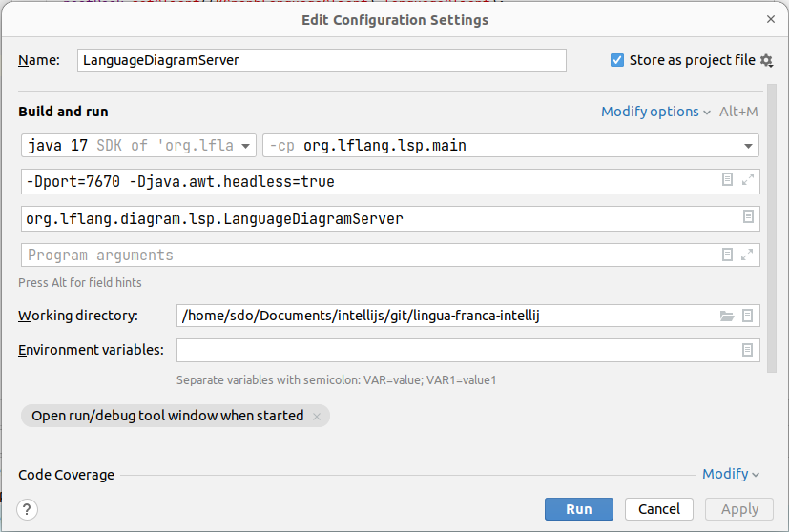This screenshot has width=789, height=532.
Task: Click the Cancel button
Action: [659, 509]
